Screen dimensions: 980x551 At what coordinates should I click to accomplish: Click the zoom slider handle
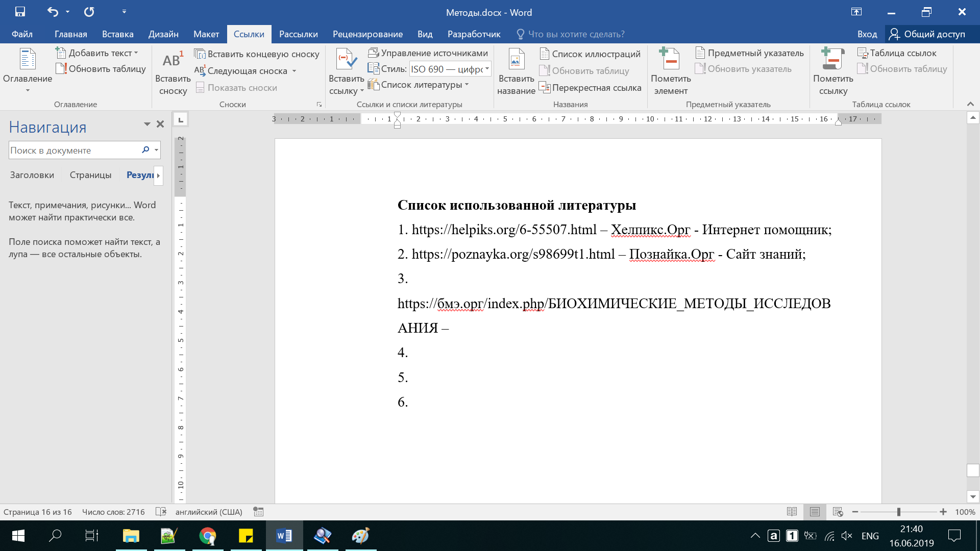[x=899, y=512]
